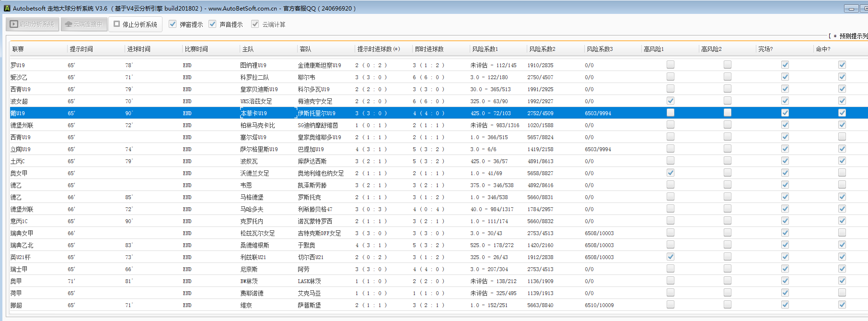The height and width of the screenshot is (321, 868).
Task: Toggle the 云端计算 cloud computing checkbox
Action: 255,24
